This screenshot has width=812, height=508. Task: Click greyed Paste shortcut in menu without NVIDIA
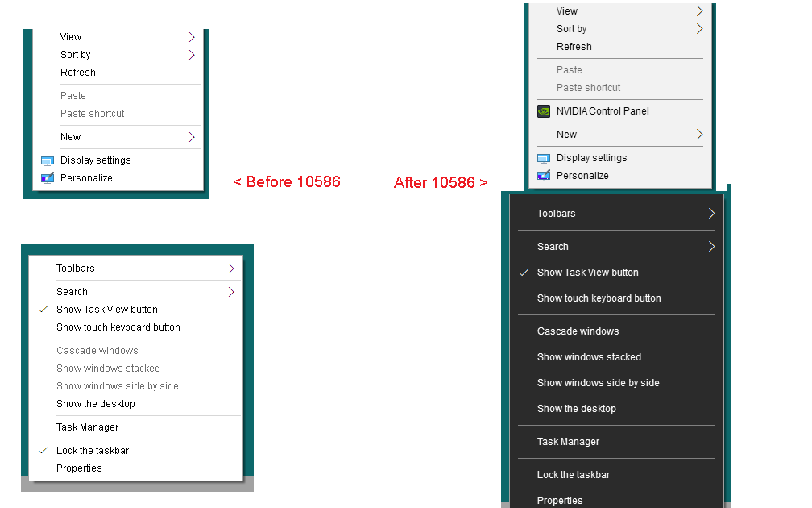point(92,114)
